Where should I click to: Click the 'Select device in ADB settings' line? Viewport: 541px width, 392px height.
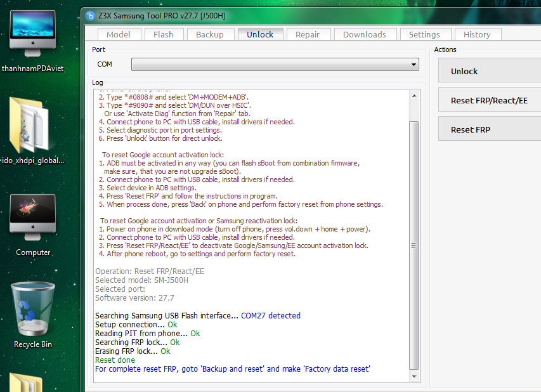pyautogui.click(x=148, y=188)
